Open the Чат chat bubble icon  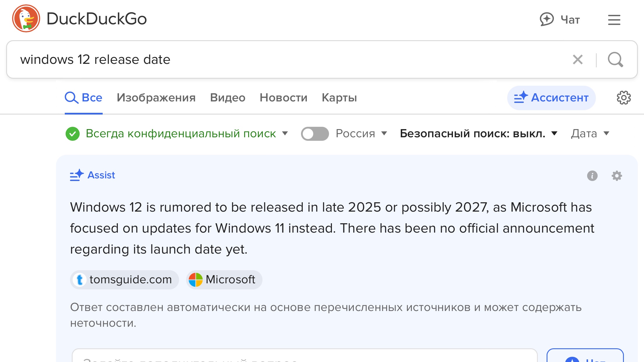547,20
